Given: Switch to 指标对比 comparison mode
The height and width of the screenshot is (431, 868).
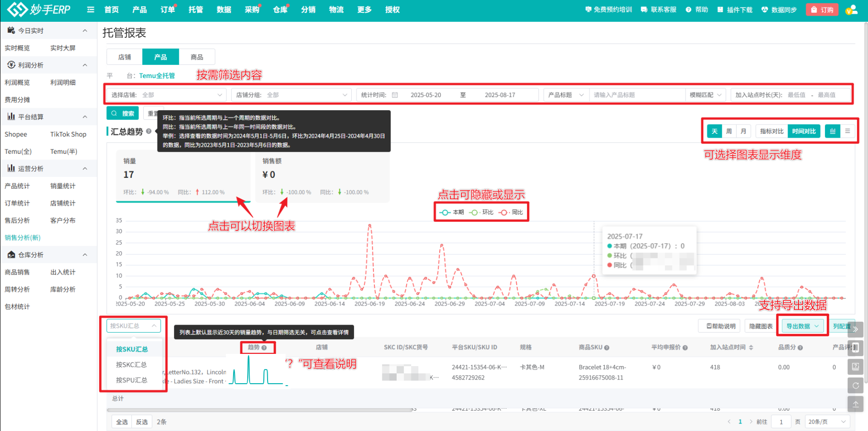Looking at the screenshot, I should 772,131.
